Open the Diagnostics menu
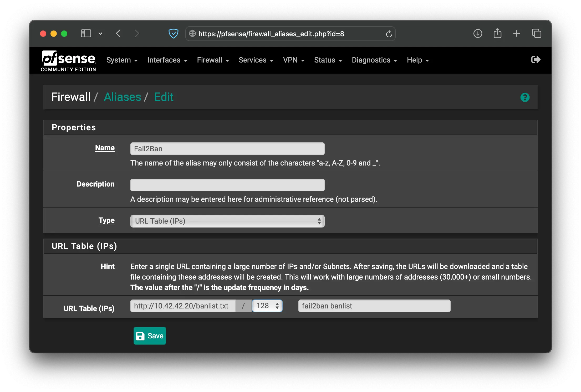This screenshot has height=392, width=581. 374,60
